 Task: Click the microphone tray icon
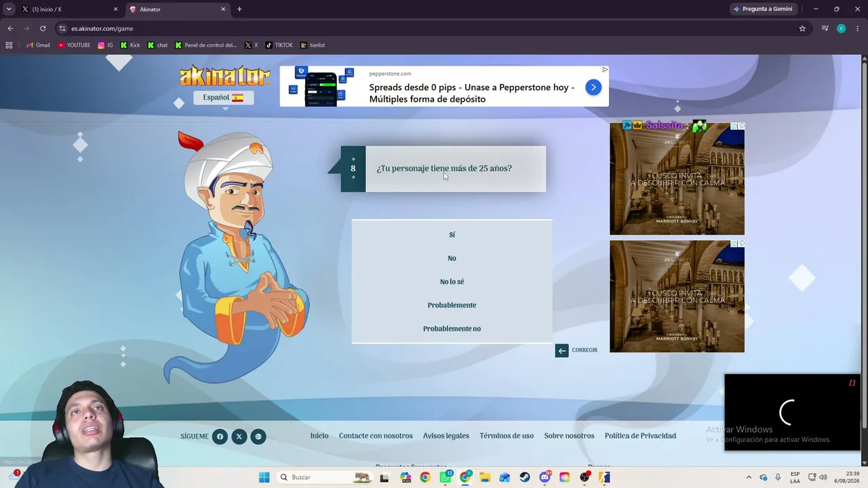pos(778,477)
